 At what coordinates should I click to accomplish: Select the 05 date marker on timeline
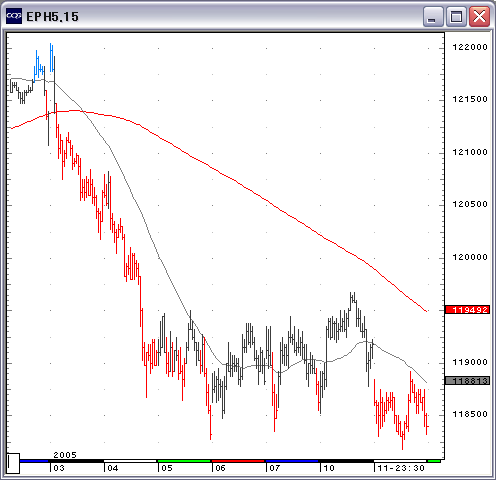[167, 468]
